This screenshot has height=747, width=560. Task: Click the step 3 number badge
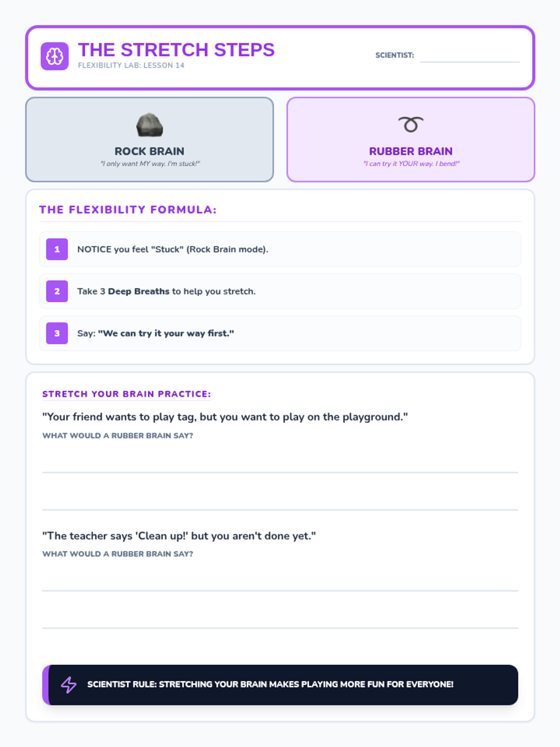tap(57, 333)
